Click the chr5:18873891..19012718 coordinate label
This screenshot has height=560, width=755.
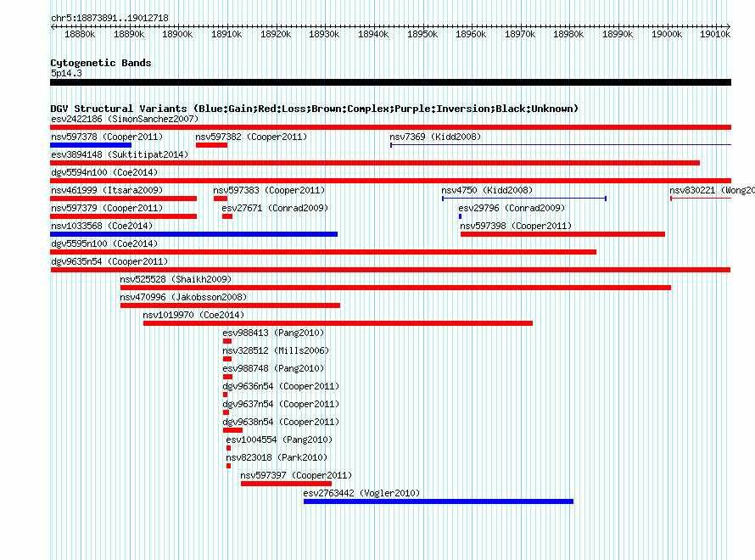click(109, 18)
